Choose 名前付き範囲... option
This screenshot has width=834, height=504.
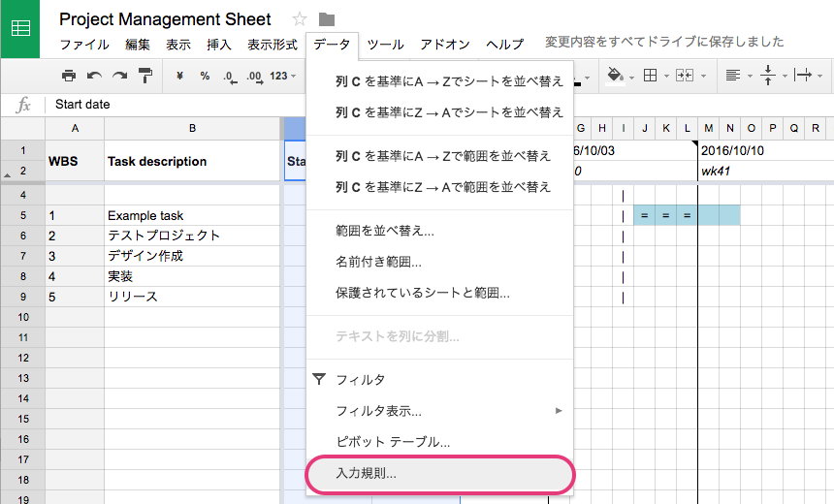pos(439,262)
